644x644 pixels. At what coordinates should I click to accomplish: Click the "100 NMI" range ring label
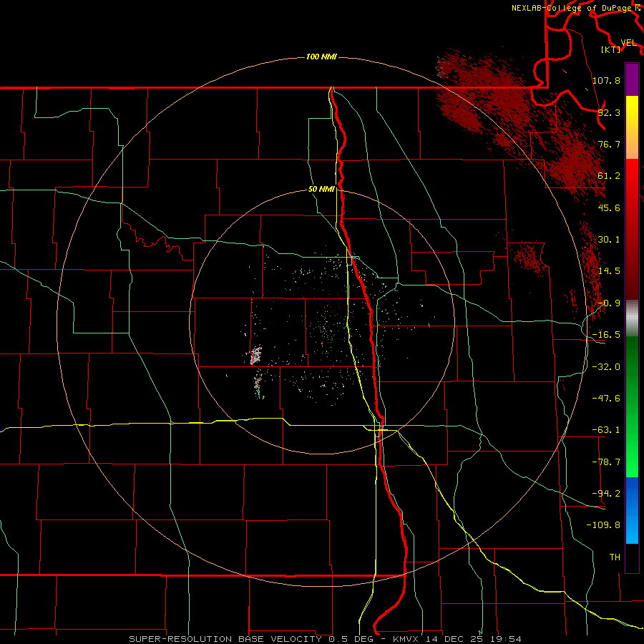click(x=321, y=57)
